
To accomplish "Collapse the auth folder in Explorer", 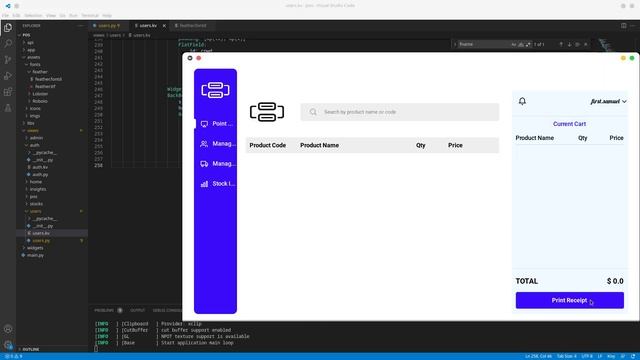I will coord(34,145).
